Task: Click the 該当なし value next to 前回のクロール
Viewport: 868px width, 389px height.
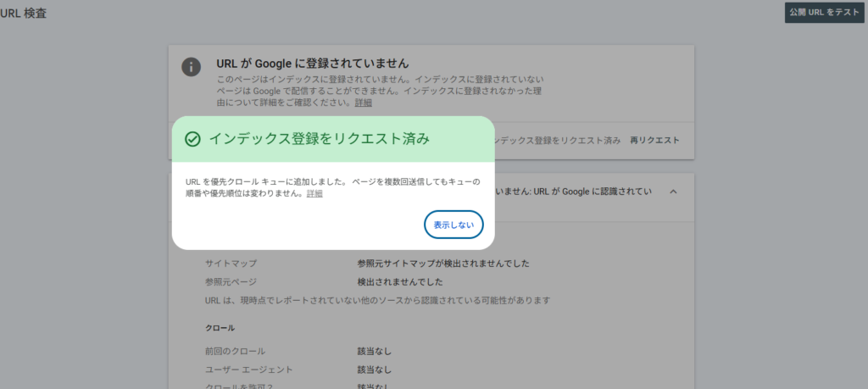Action: pyautogui.click(x=374, y=351)
